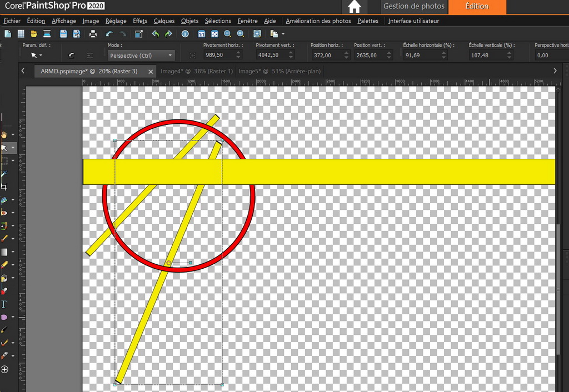
Task: Open the paste options dropdown arrow
Action: (283, 34)
